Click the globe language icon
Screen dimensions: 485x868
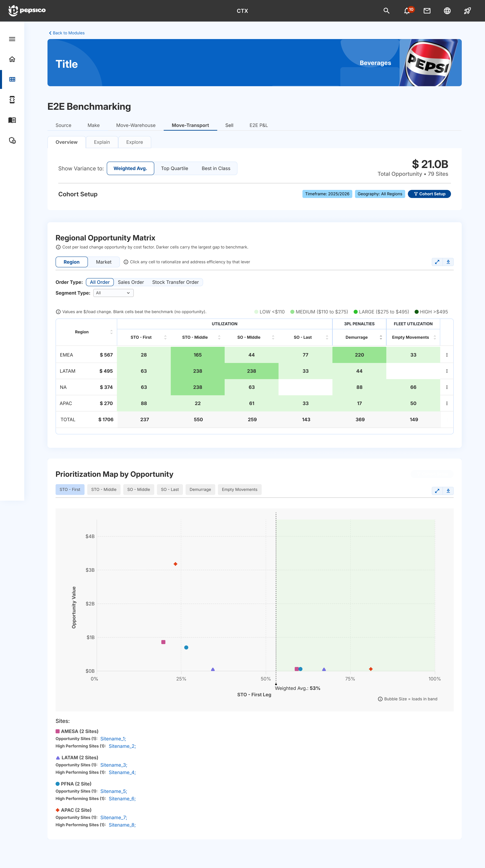(447, 11)
